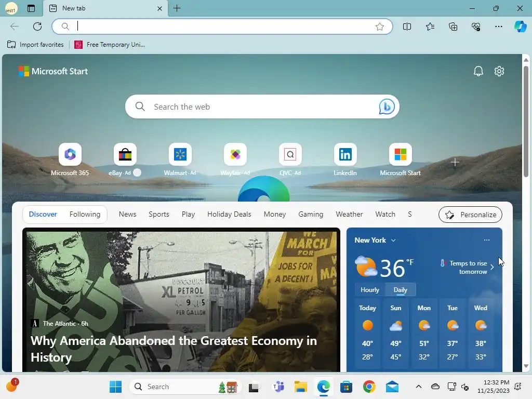532x399 pixels.
Task: Open the Sports category
Action: tap(159, 215)
